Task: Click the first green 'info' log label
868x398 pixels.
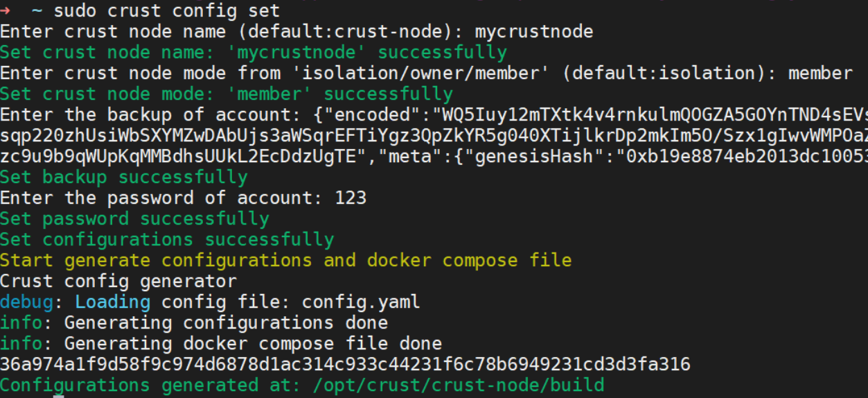Action: click(x=21, y=323)
